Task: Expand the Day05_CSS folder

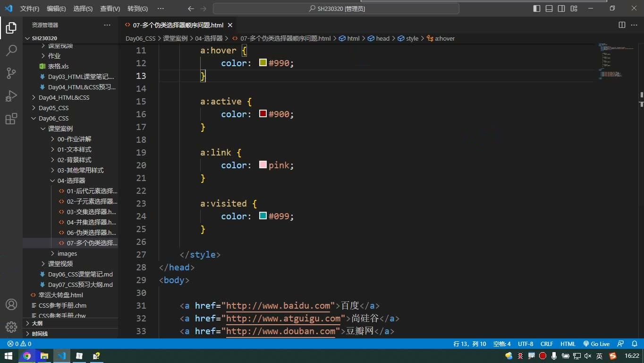Action: (x=70, y=108)
